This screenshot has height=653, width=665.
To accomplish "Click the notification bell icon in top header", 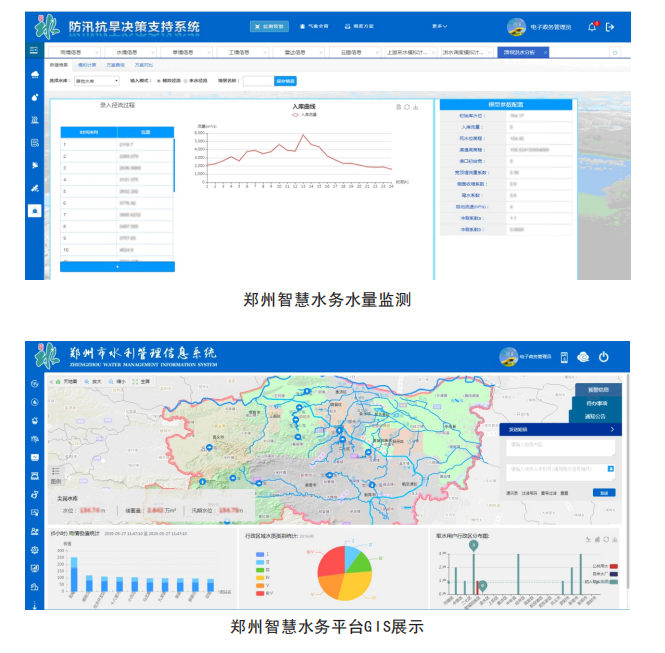I will 591,27.
